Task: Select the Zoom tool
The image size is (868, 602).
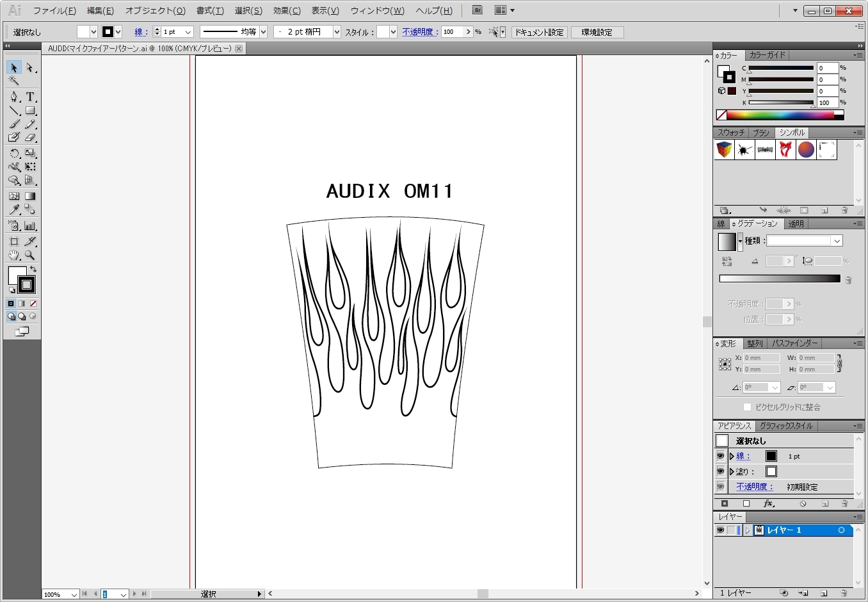Action: coord(29,255)
